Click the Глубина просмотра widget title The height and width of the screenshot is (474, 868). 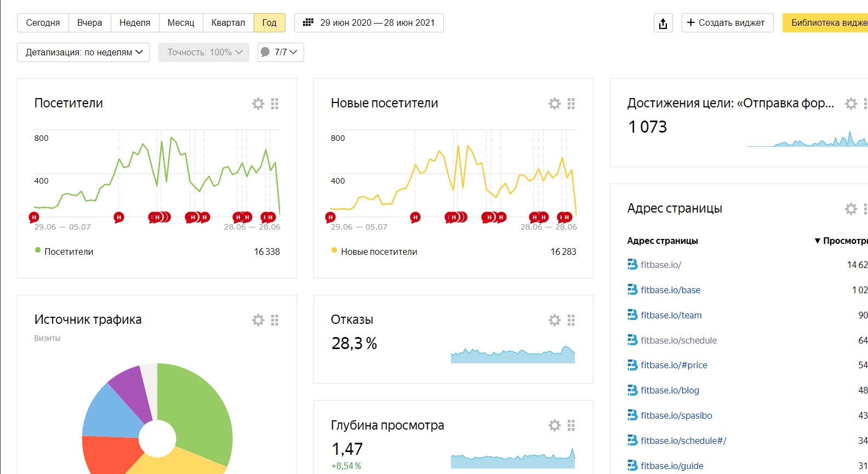click(387, 425)
